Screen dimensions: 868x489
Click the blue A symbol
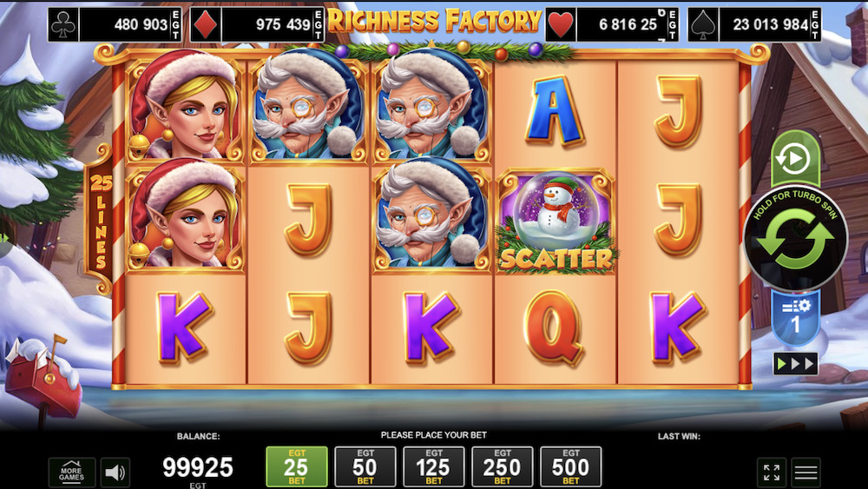click(554, 111)
